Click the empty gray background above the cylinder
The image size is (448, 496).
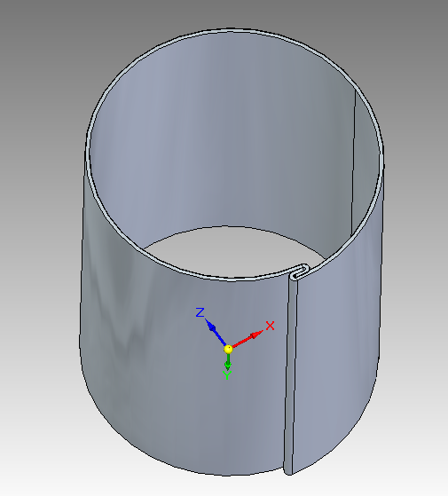(x=221, y=12)
